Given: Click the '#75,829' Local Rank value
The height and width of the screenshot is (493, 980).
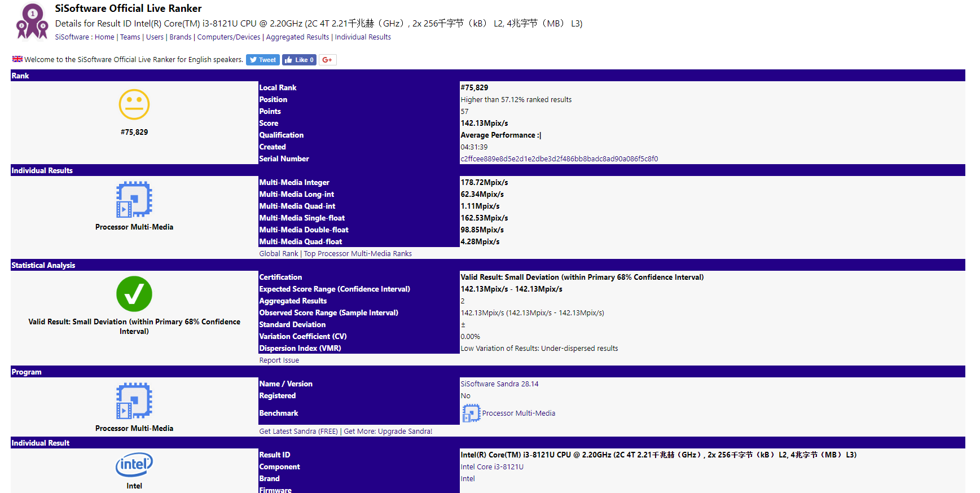Looking at the screenshot, I should pyautogui.click(x=474, y=88).
